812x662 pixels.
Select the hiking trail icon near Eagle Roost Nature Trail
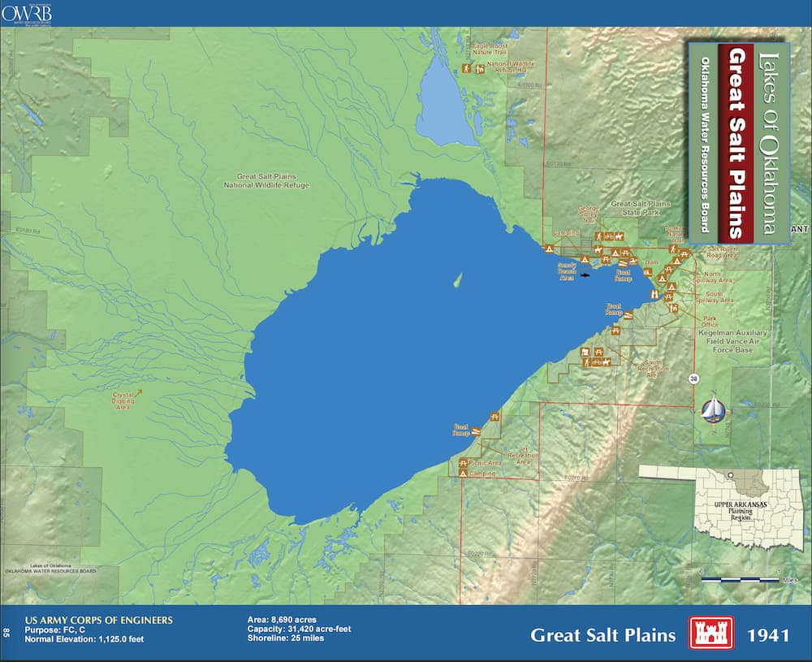pyautogui.click(x=466, y=68)
